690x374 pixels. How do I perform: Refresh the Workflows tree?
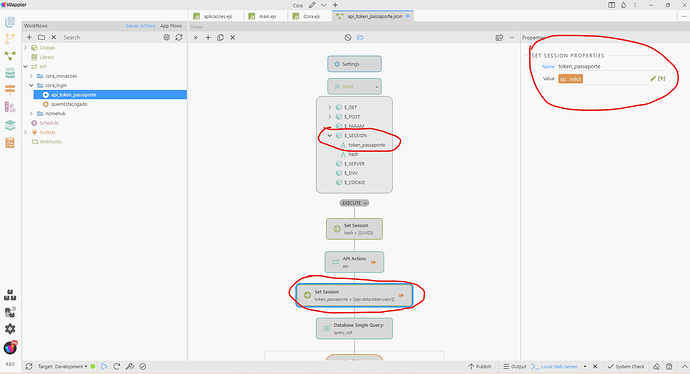(179, 37)
